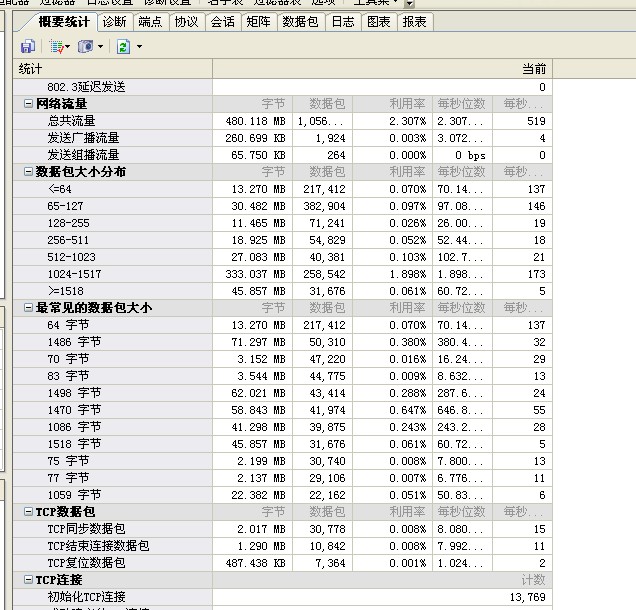Select the 75 字节 row
Viewport: 636px width, 610px height.
282,461
